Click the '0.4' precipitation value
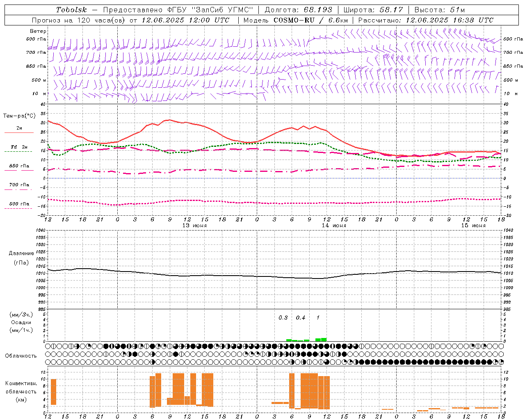 [301, 318]
